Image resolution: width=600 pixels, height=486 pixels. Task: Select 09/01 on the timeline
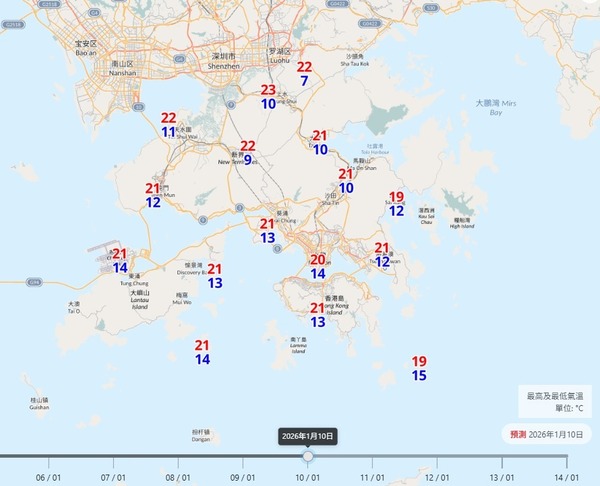click(243, 476)
